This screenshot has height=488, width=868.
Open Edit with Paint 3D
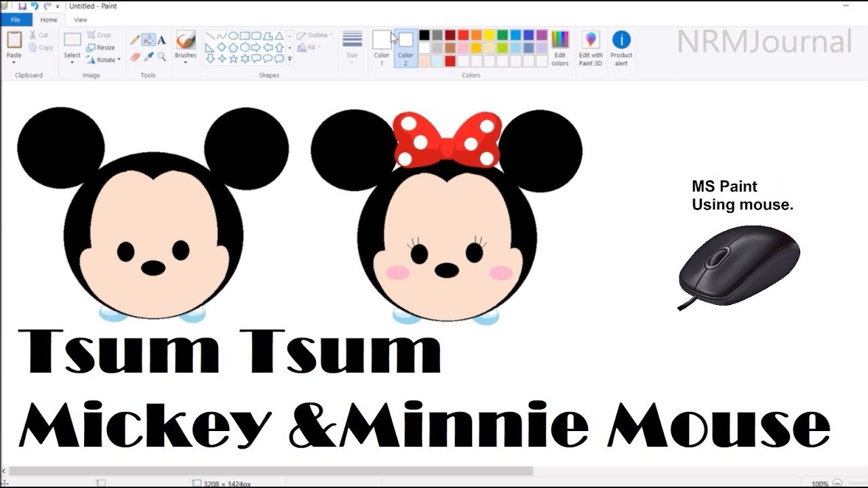coord(590,48)
